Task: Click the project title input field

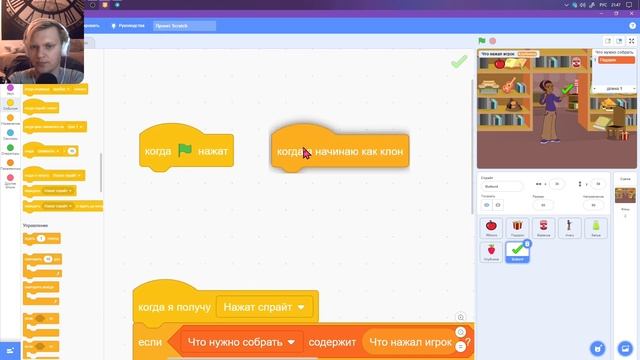Action: [x=184, y=26]
